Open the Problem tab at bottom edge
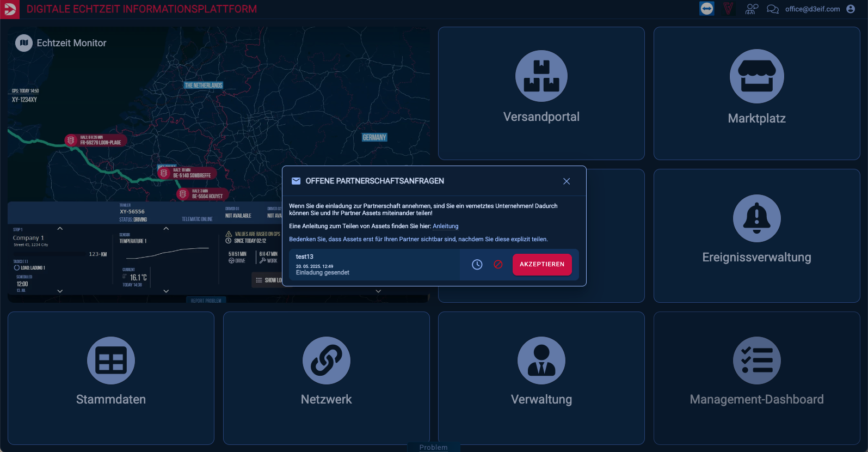This screenshot has height=452, width=868. (x=433, y=447)
